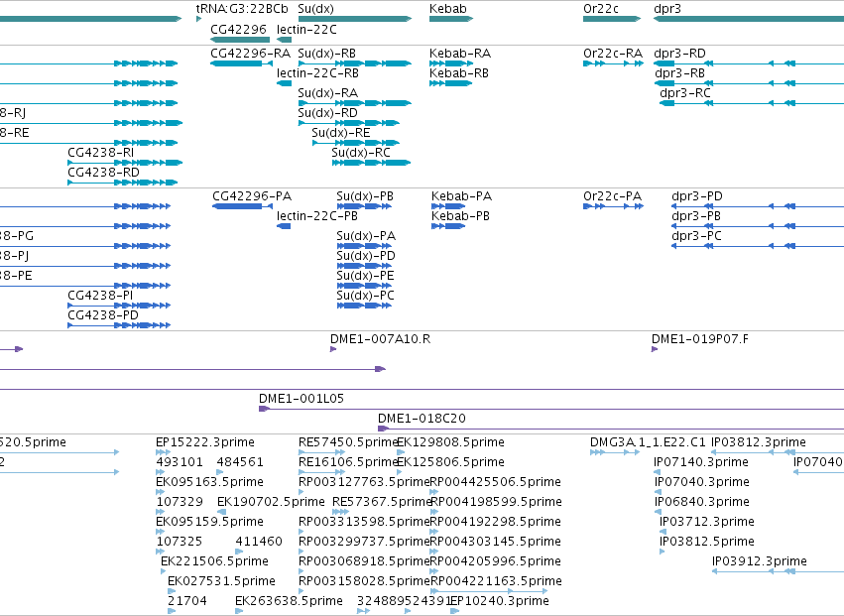Select protein Su(dx)-PA

(364, 246)
